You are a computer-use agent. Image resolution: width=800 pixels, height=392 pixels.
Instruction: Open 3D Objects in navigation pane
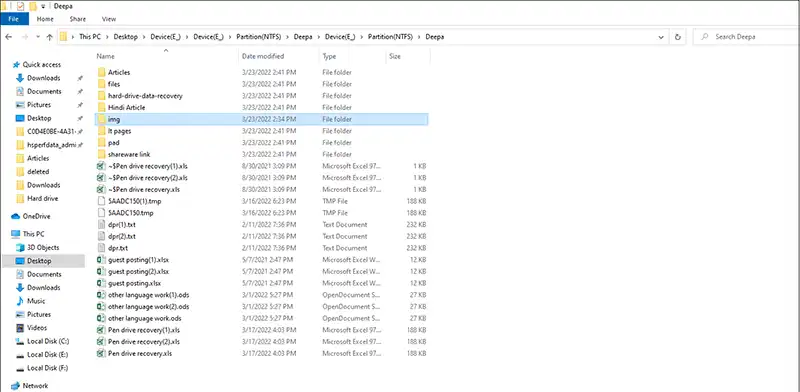point(43,248)
